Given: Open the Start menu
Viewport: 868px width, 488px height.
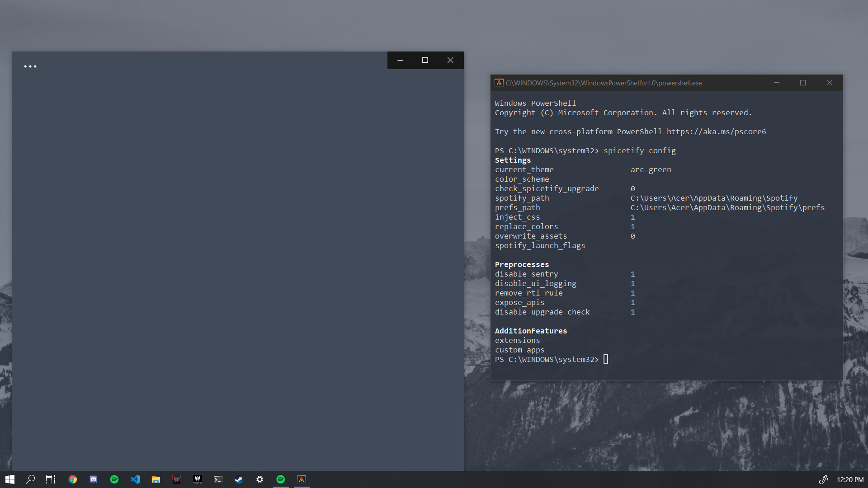Looking at the screenshot, I should coord(9,479).
